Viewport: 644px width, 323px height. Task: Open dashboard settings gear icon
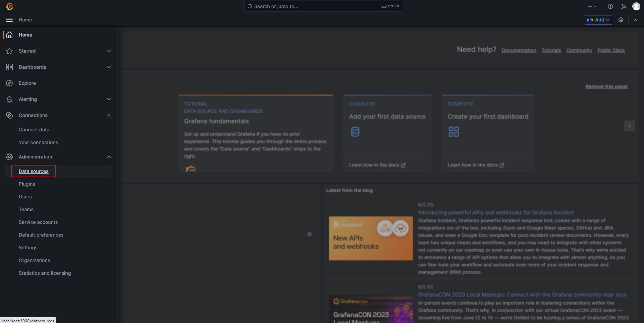(x=621, y=20)
